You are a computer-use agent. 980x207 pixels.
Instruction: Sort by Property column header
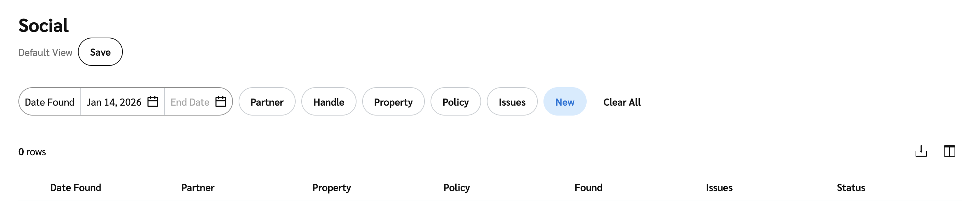pyautogui.click(x=331, y=188)
